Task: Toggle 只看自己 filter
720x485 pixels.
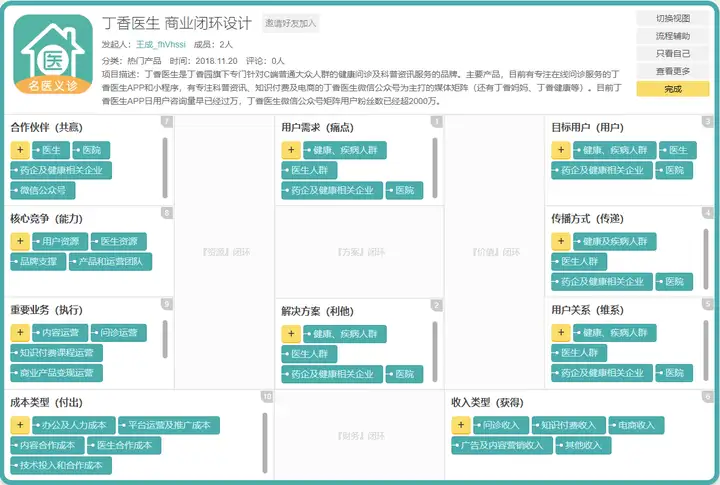Action: click(x=673, y=54)
